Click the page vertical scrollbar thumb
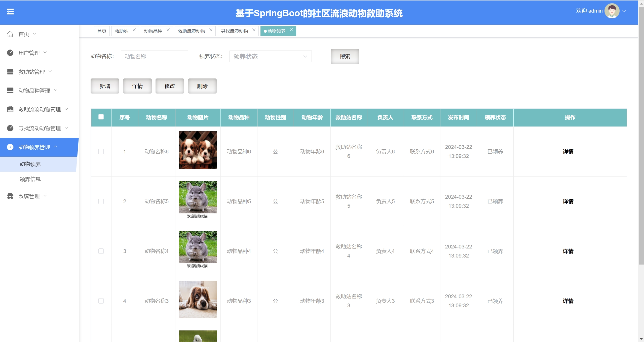The image size is (644, 342). tap(641, 136)
